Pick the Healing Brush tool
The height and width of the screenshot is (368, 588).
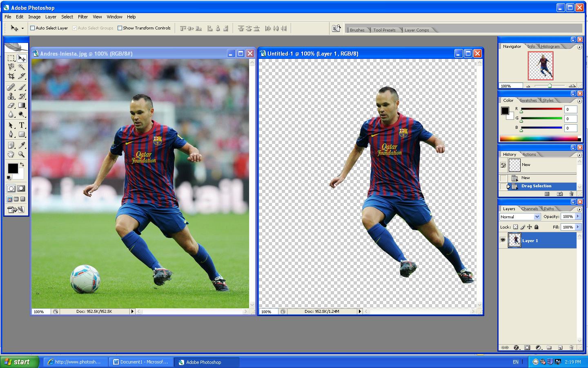click(11, 87)
